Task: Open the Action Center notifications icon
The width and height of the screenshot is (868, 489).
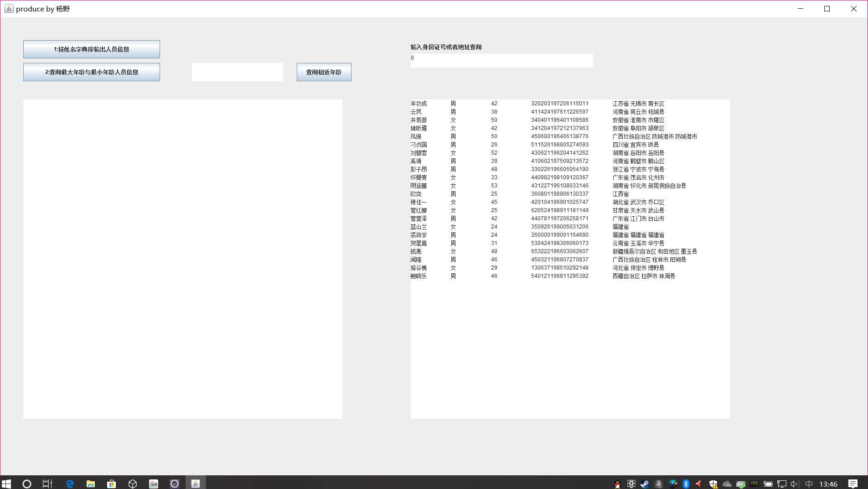Action: [x=853, y=484]
